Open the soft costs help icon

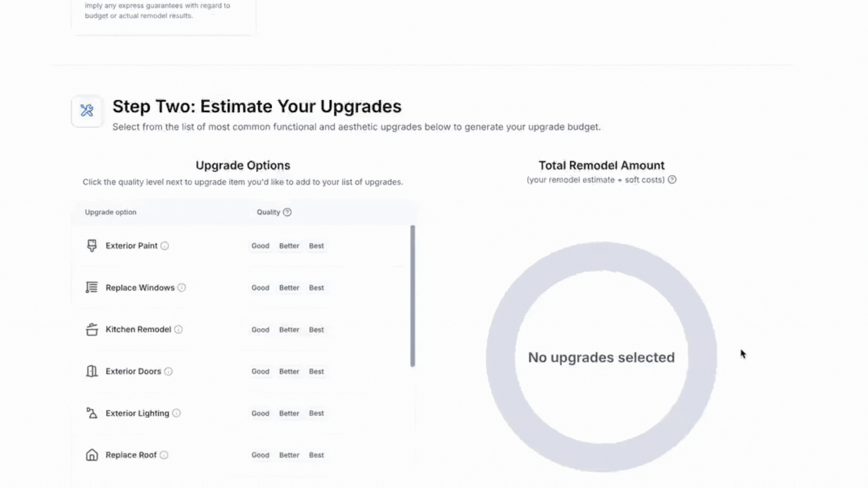point(672,179)
